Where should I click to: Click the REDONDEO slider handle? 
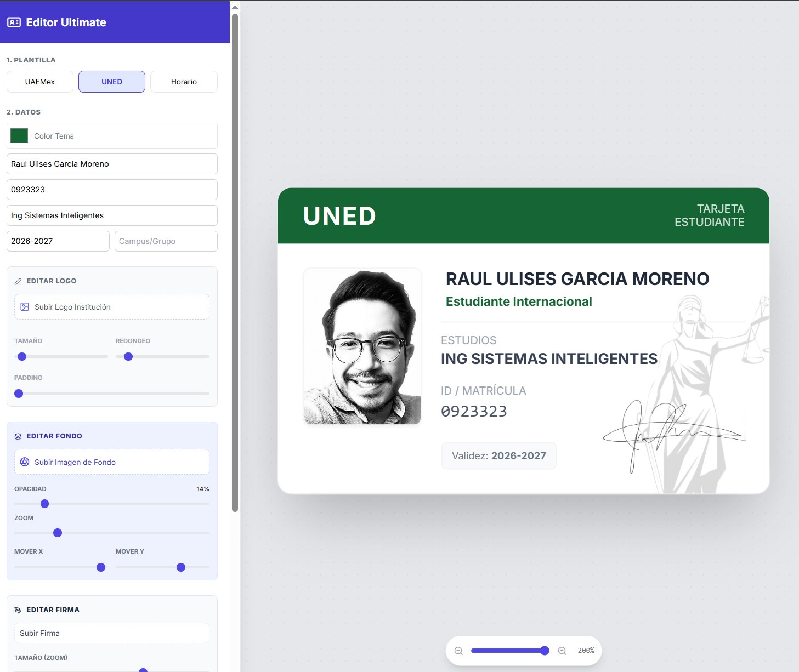click(x=128, y=357)
